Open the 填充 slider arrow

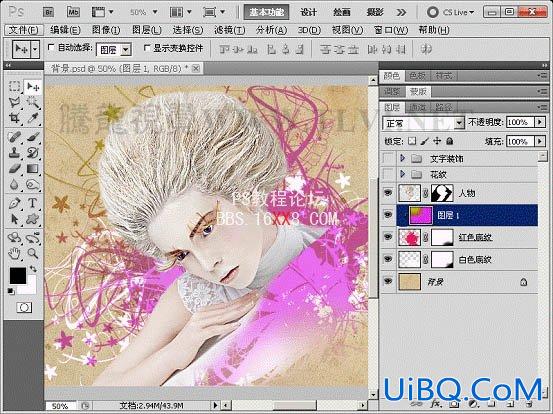(x=540, y=141)
